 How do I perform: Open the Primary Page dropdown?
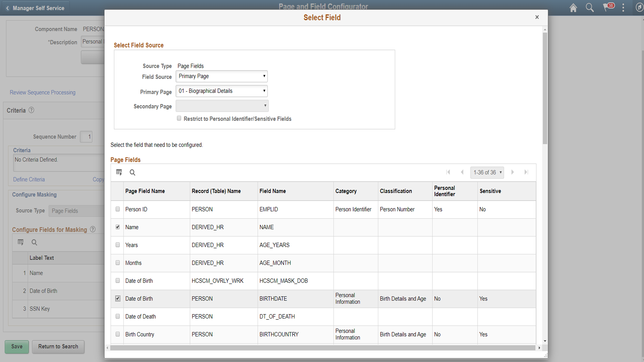coord(222,91)
